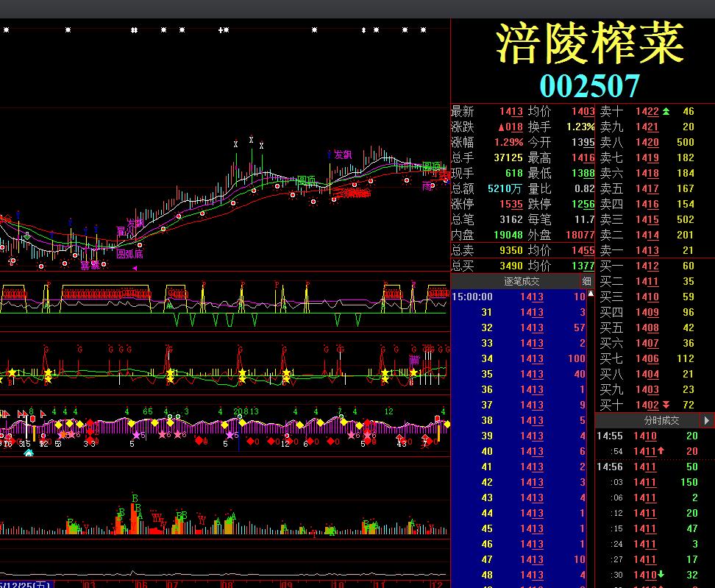The height and width of the screenshot is (588, 715).
Task: Click the small magenta left-arrow below main chart
Action: coord(134,268)
